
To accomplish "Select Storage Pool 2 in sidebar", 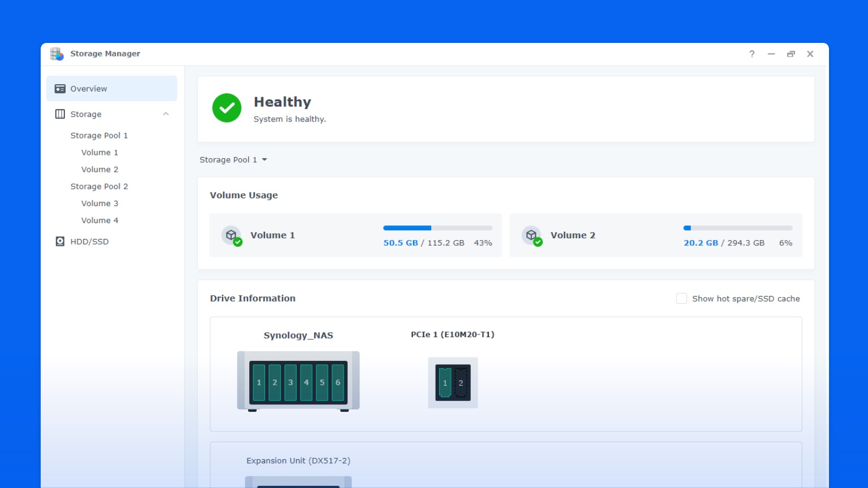I will coord(99,186).
